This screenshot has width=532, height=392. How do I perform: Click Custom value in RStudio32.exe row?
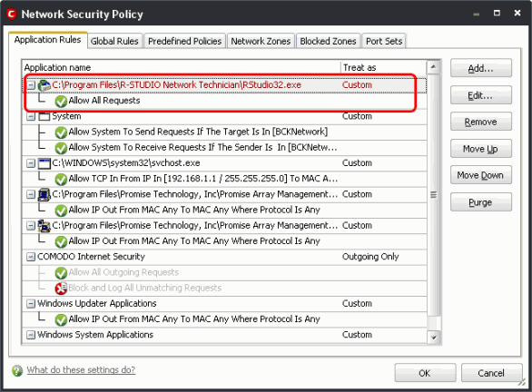pyautogui.click(x=357, y=85)
